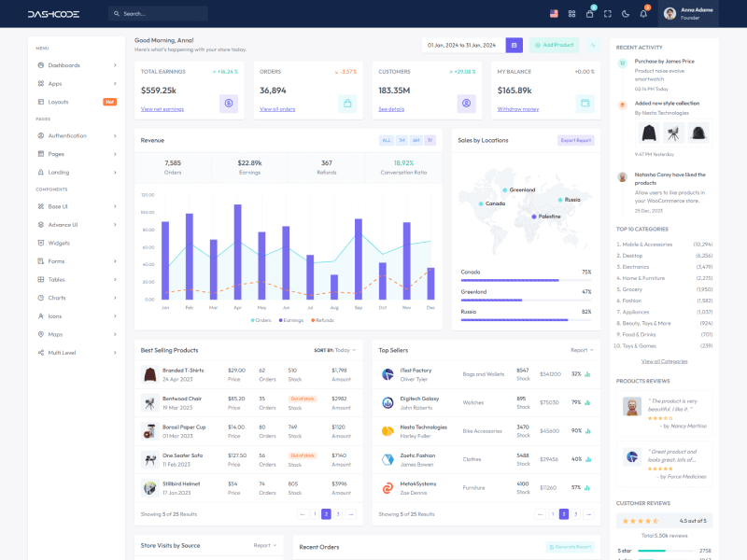747x560 pixels.
Task: Click the US flag language selector
Action: point(554,14)
